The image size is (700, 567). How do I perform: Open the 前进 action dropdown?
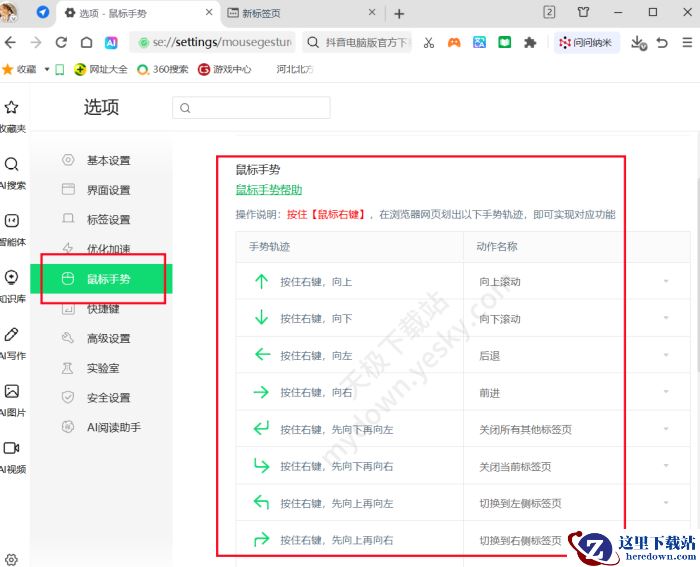(x=666, y=392)
